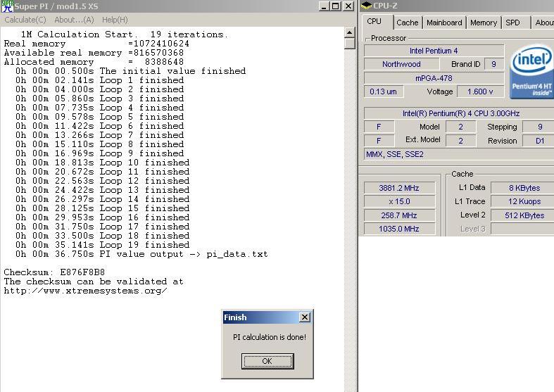
Task: Click the Intel Pentium 4 HT logo
Action: [x=531, y=71]
